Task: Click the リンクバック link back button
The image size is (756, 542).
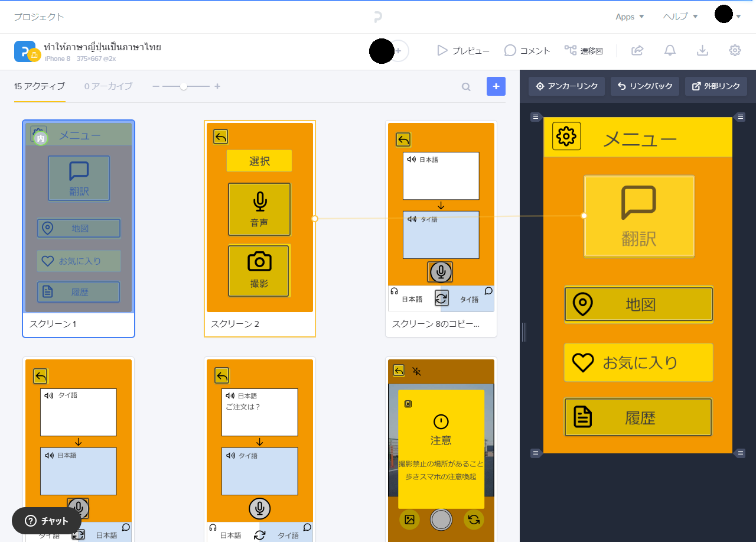Action: [x=645, y=86]
